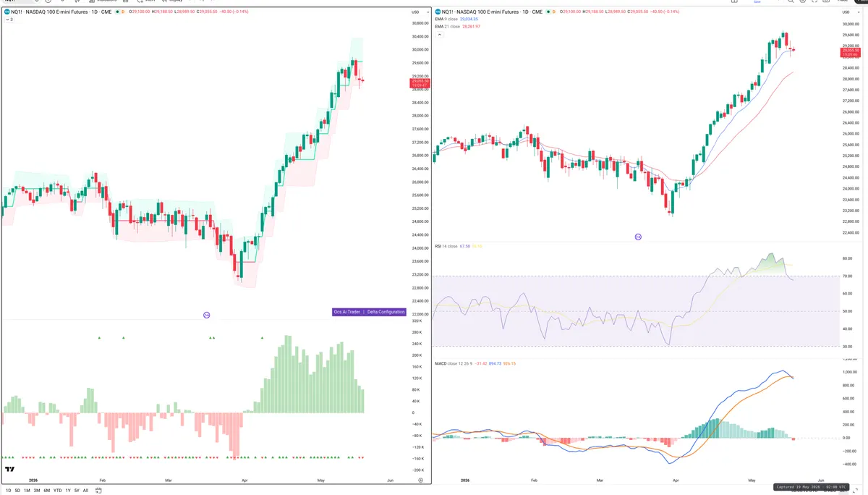The image size is (868, 495).
Task: Click the Apr label on left time axis
Action: tap(244, 480)
